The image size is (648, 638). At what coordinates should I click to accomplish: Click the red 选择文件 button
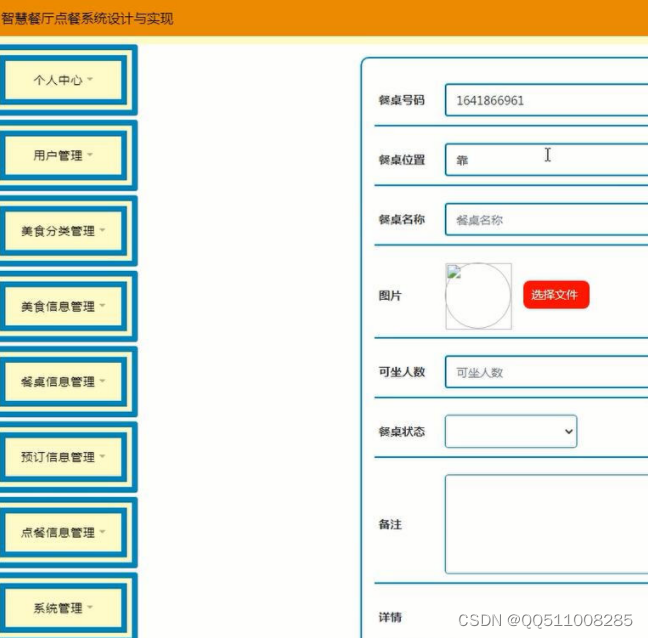coord(556,295)
